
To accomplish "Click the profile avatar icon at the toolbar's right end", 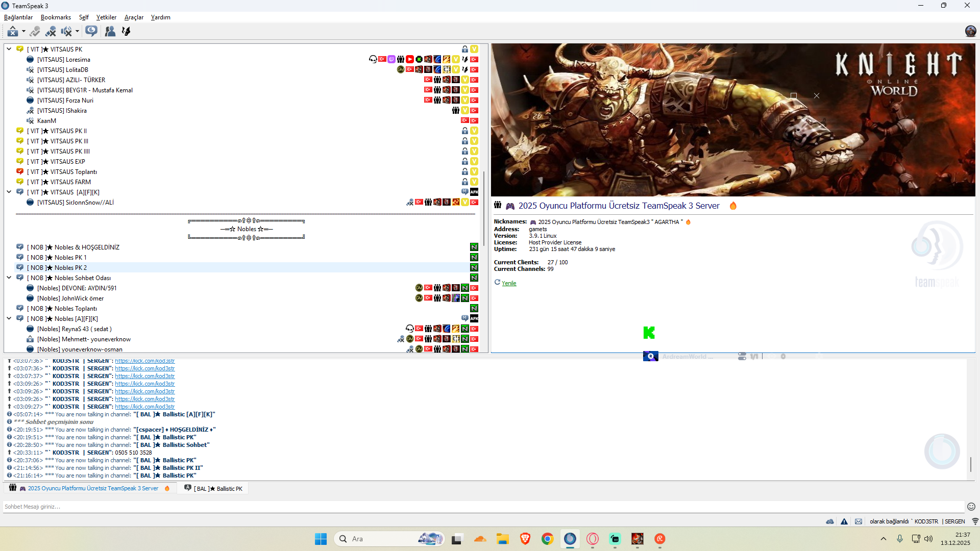I will 970,31.
